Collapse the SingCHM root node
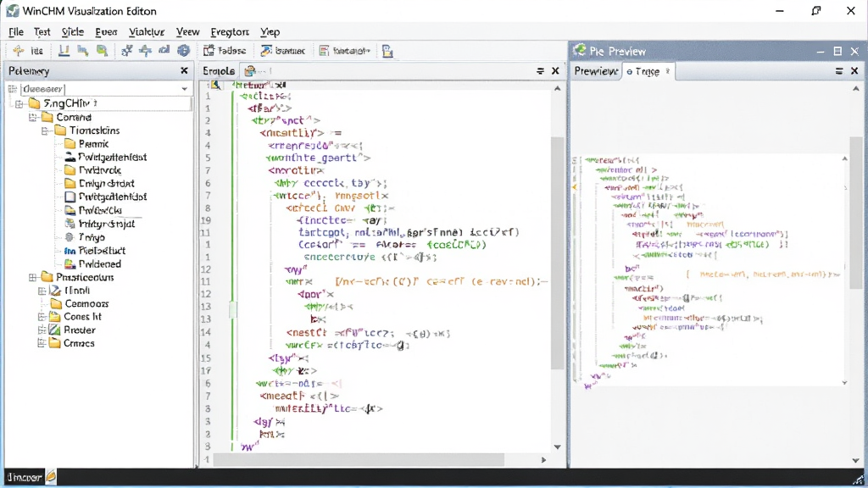Screen dimensions: 868x488 coord(19,103)
